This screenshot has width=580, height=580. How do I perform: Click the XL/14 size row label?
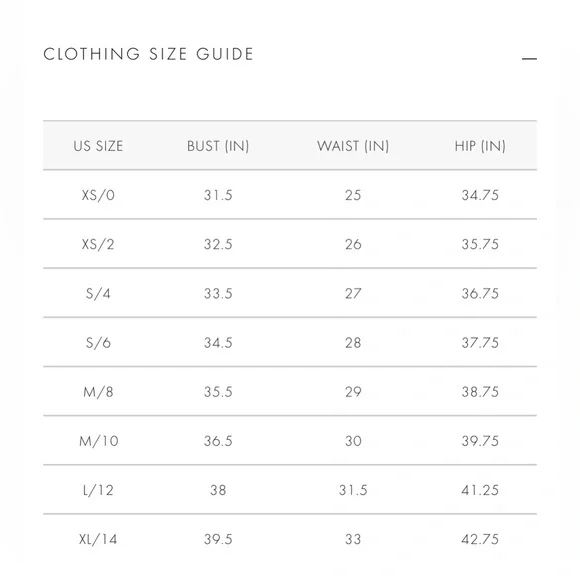(98, 539)
